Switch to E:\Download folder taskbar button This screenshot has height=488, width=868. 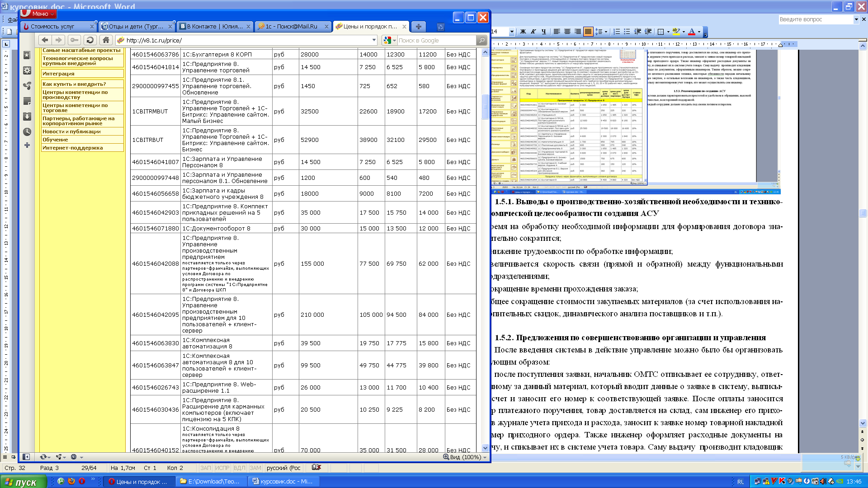[x=212, y=482]
